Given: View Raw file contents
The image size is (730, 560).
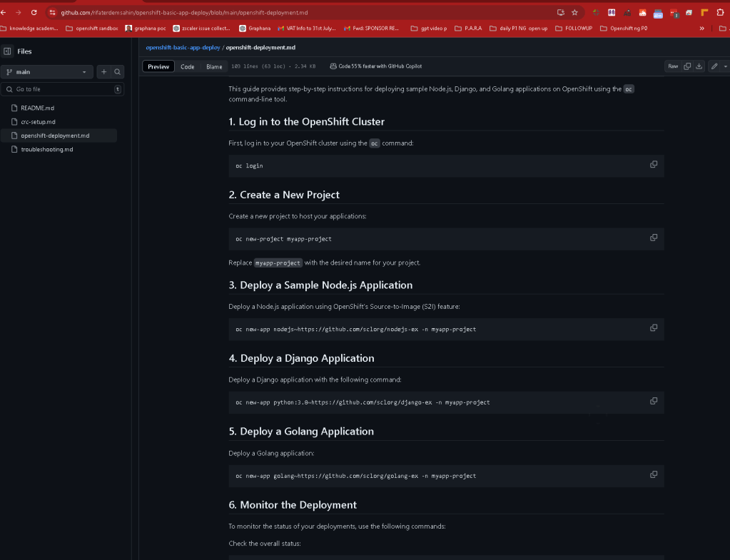Looking at the screenshot, I should pos(673,66).
